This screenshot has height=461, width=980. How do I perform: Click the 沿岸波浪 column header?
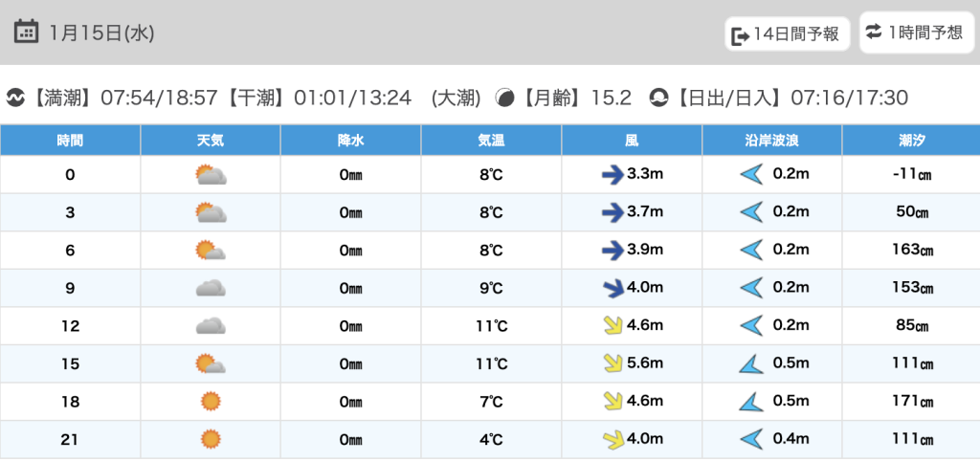click(x=771, y=141)
